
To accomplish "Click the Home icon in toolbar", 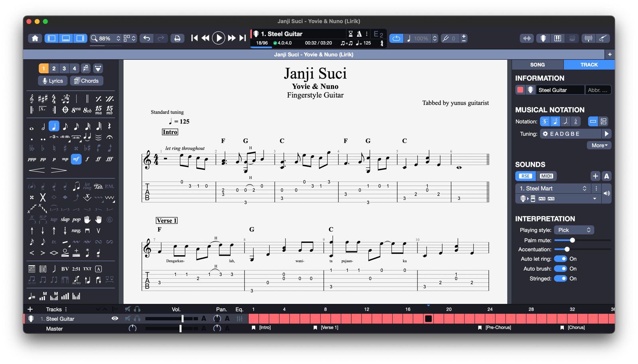I will (35, 38).
